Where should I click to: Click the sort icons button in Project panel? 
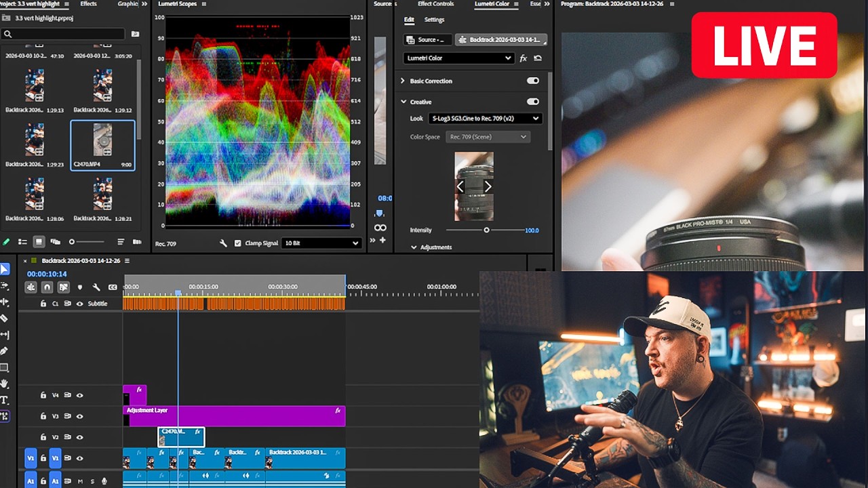(121, 241)
